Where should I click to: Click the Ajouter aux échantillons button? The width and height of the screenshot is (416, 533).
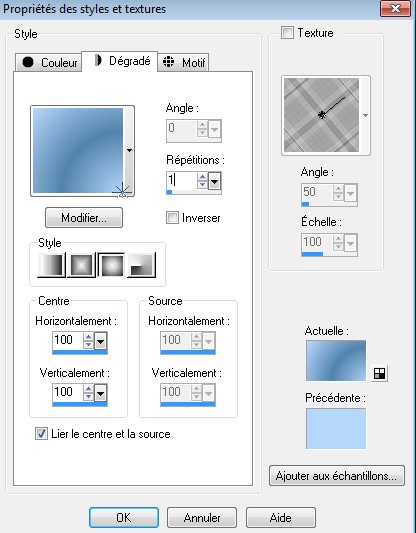[336, 476]
